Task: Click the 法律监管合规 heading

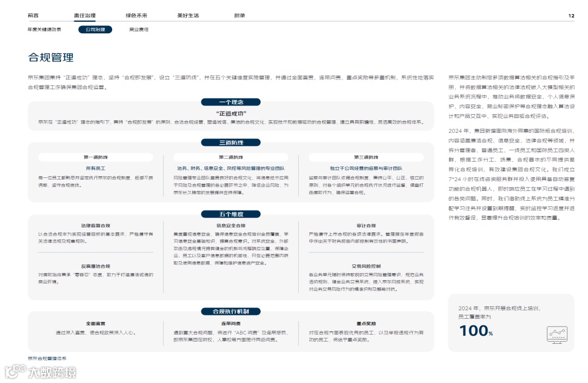Action: tap(96, 225)
